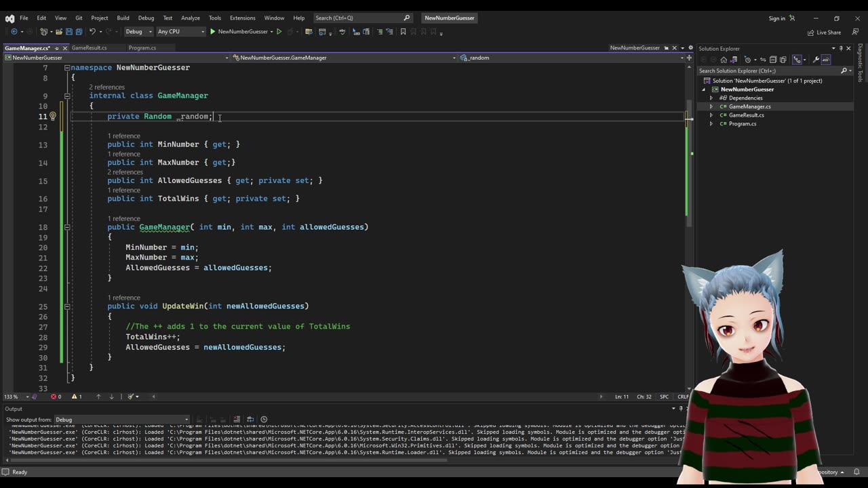
Task: Click Collapse All icon in Solution Explorer
Action: point(773,60)
